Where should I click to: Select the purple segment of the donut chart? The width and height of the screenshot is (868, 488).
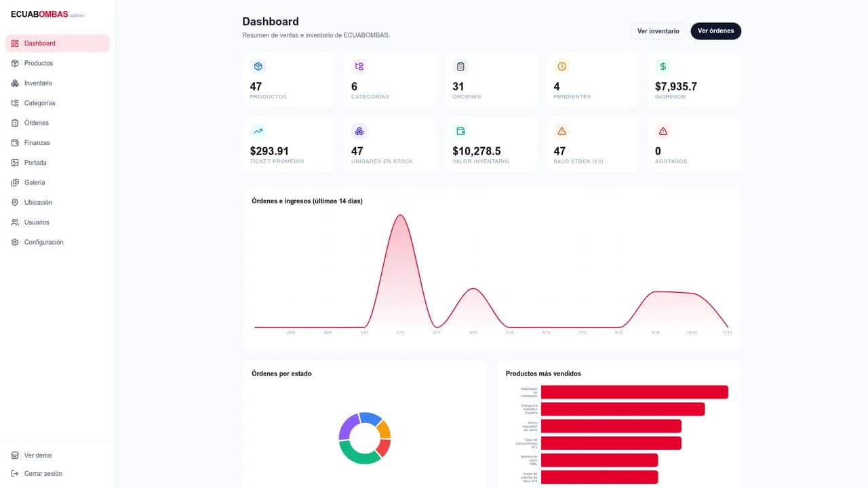[x=349, y=427]
